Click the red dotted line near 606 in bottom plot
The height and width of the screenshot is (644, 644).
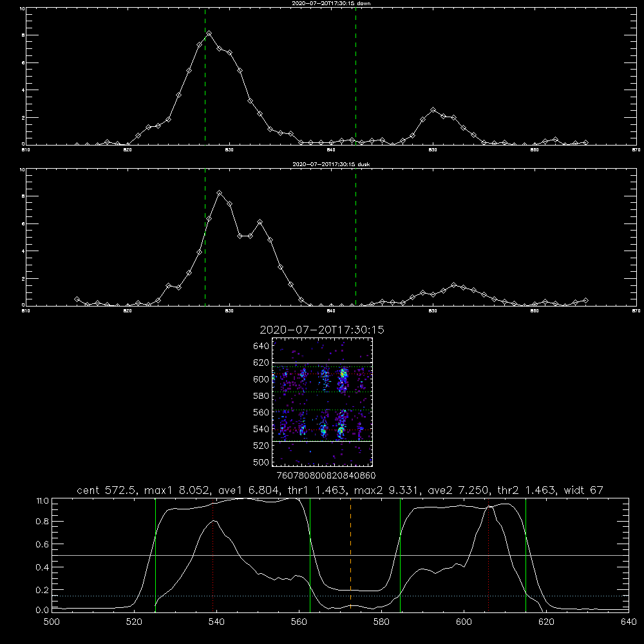tap(488, 554)
